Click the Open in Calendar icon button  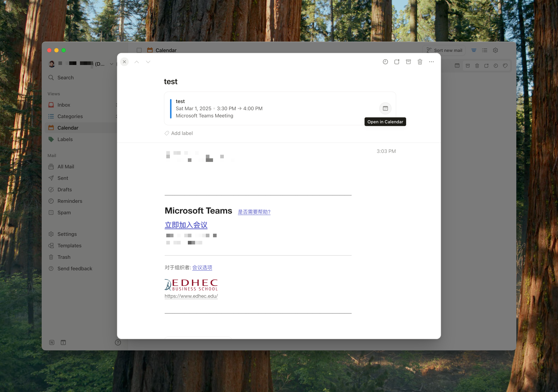(385, 108)
